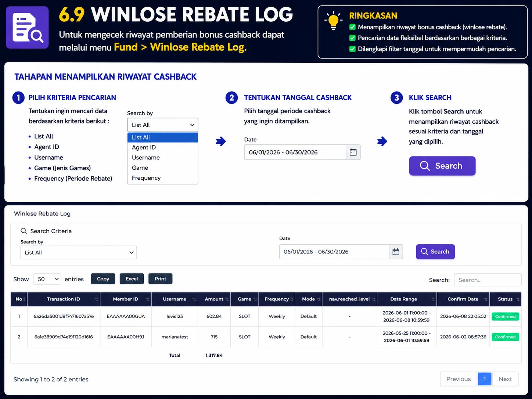Sort by Mode column header

(309, 299)
